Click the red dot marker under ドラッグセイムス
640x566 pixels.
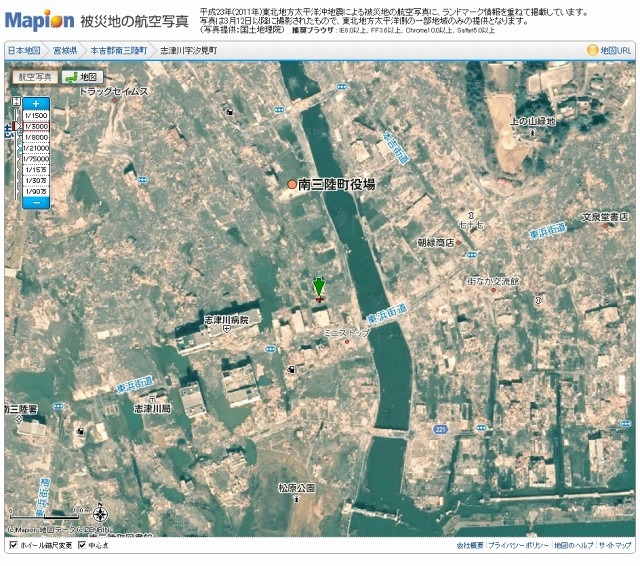pyautogui.click(x=115, y=100)
